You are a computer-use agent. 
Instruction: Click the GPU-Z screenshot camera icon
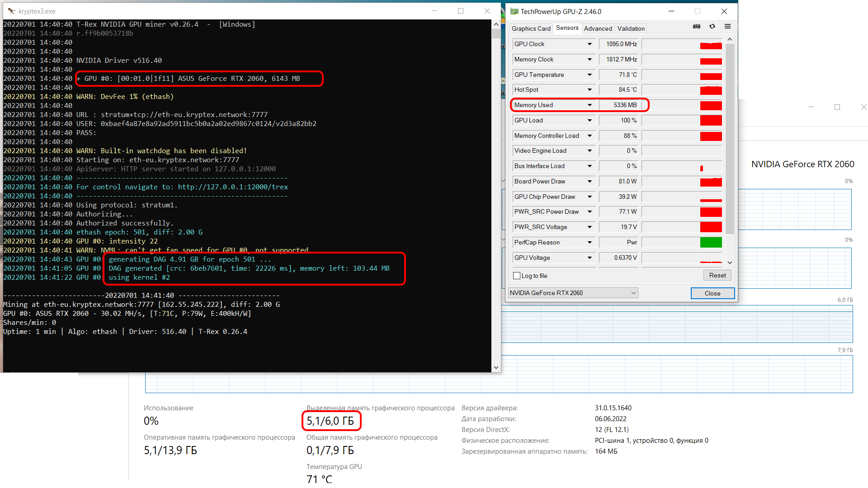pos(697,27)
